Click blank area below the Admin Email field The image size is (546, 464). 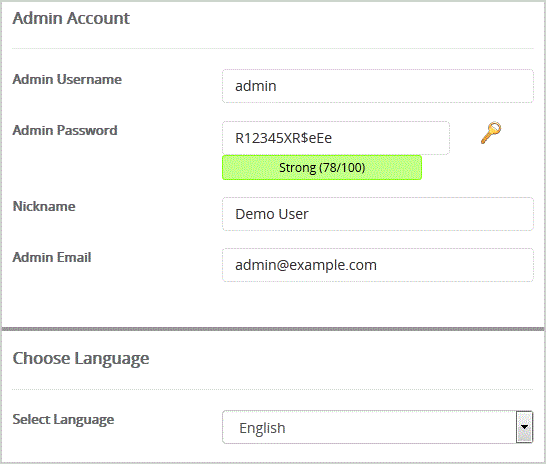[378, 303]
